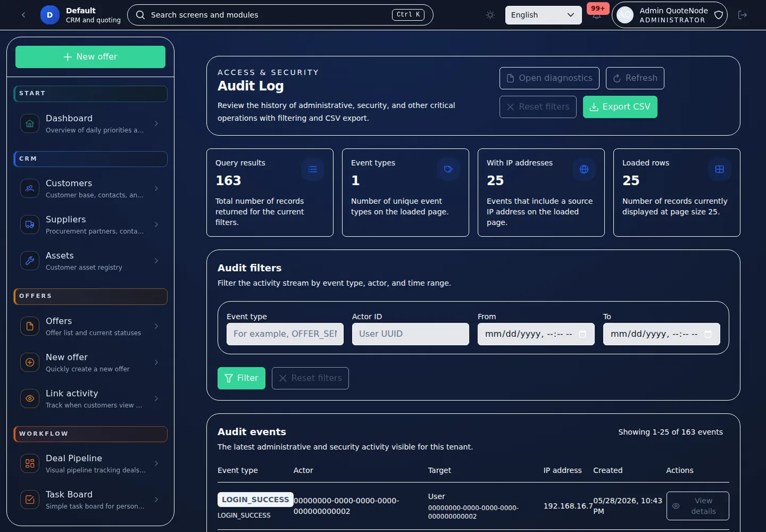Expand Suppliers chevron arrow
The width and height of the screenshot is (766, 532).
click(156, 225)
